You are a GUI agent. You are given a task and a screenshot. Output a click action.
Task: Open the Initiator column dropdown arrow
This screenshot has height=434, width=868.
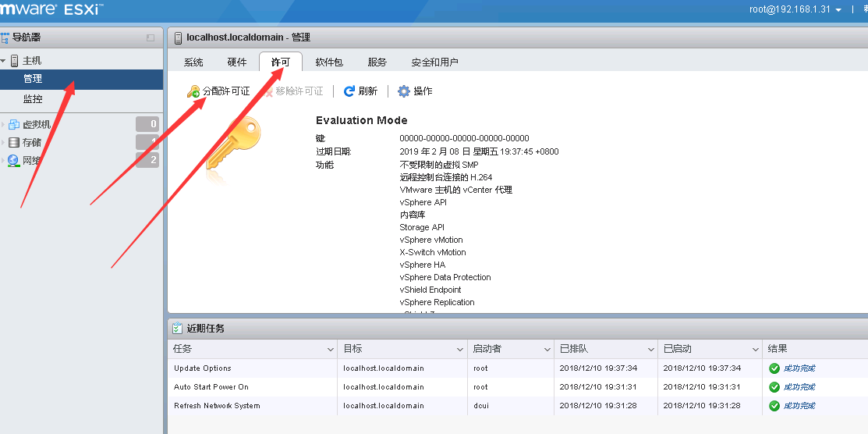point(547,350)
